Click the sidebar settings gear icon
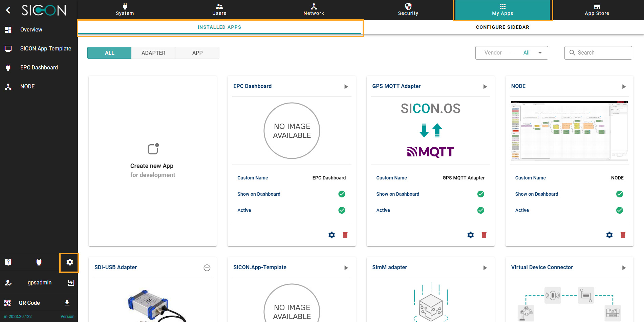Viewport: 644px width, 322px height. (69, 262)
